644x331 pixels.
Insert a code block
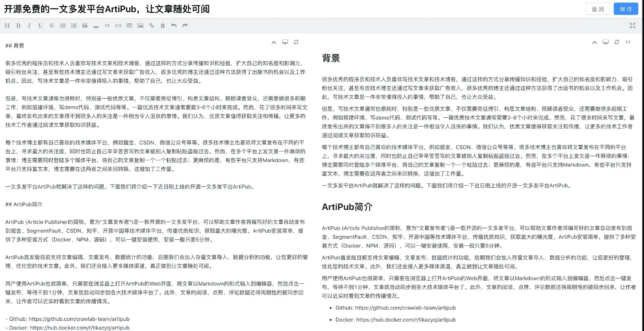click(x=118, y=26)
